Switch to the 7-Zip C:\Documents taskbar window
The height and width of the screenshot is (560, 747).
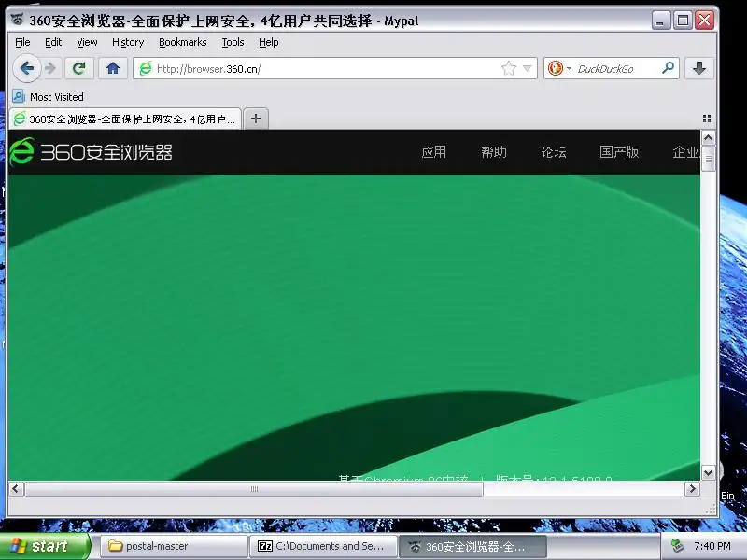point(323,546)
